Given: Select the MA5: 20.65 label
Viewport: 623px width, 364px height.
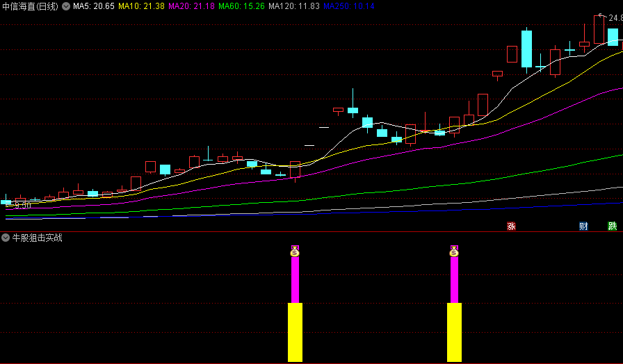Looking at the screenshot, I should [x=94, y=6].
